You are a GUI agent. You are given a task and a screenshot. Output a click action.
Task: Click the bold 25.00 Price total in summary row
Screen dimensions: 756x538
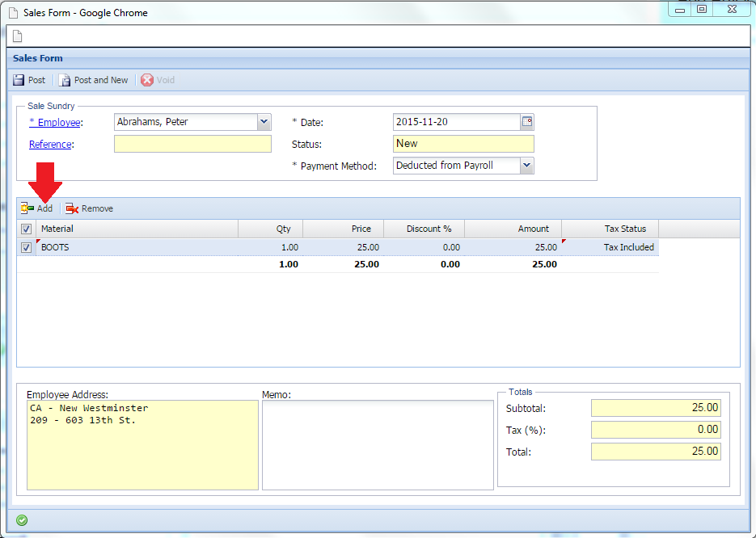pyautogui.click(x=366, y=264)
